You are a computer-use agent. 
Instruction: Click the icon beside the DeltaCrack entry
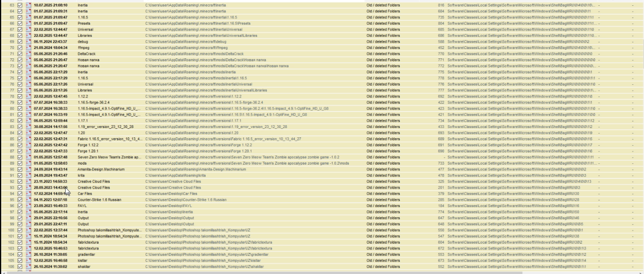(x=28, y=54)
